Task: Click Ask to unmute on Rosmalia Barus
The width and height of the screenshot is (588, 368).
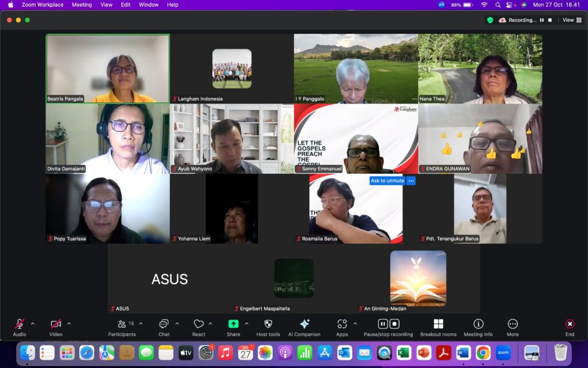Action: pyautogui.click(x=387, y=181)
